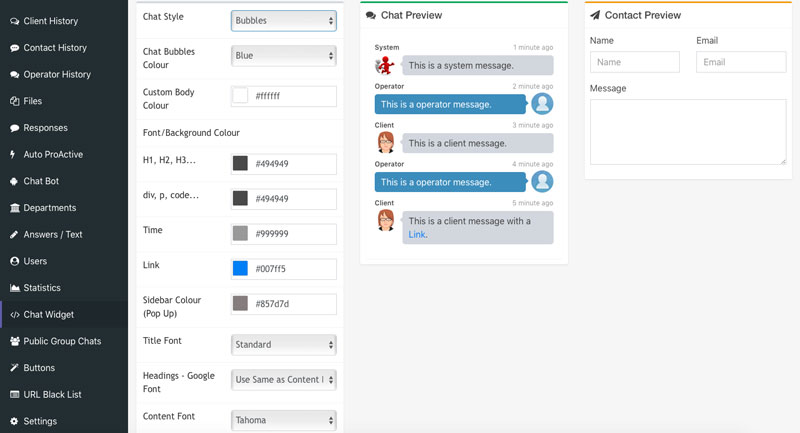Click the blue Link colour swatch
This screenshot has width=800, height=433.
point(240,268)
